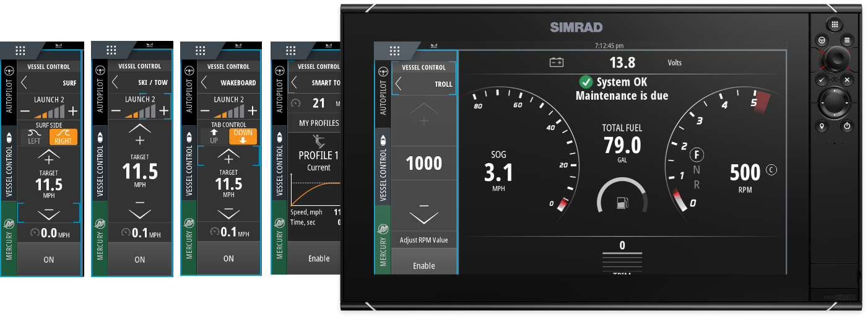Viewport: 868px width, 318px height.
Task: Click the 79.0 total fuel value
Action: point(622,145)
